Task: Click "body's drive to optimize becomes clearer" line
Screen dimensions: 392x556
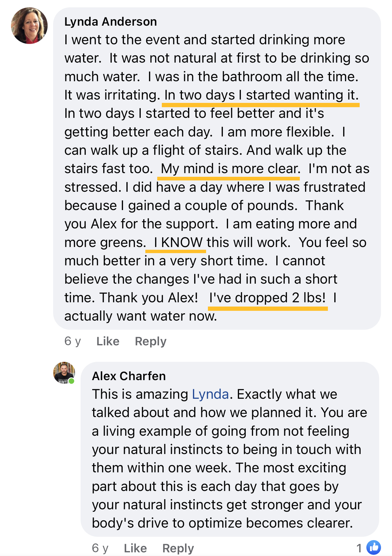Action: pos(222,523)
